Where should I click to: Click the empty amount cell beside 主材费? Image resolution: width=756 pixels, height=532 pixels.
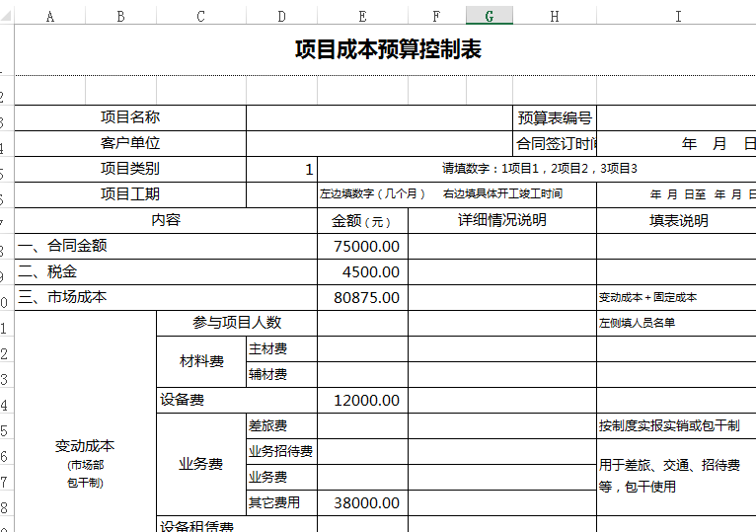point(362,348)
